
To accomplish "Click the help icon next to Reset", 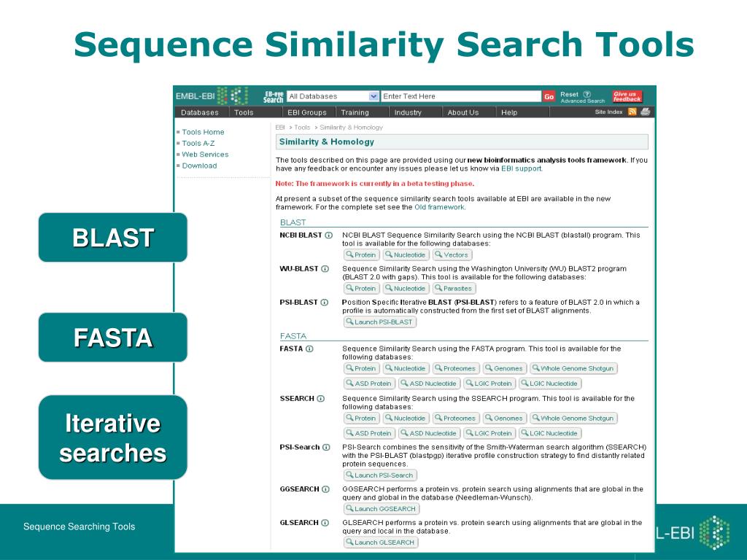I will coord(587,94).
